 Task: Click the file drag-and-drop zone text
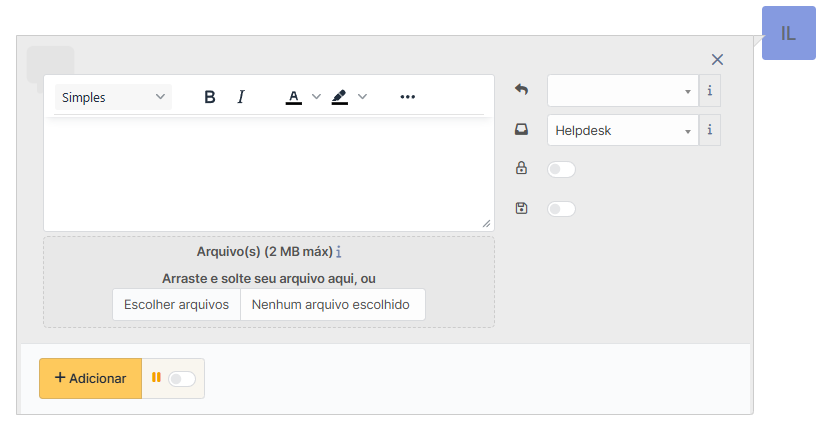[269, 278]
